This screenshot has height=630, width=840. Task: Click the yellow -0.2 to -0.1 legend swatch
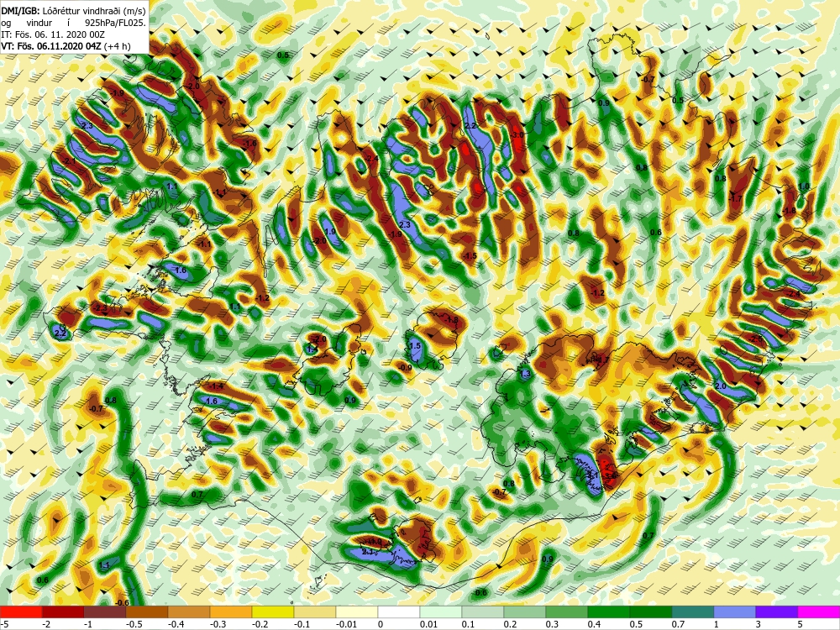(273, 612)
